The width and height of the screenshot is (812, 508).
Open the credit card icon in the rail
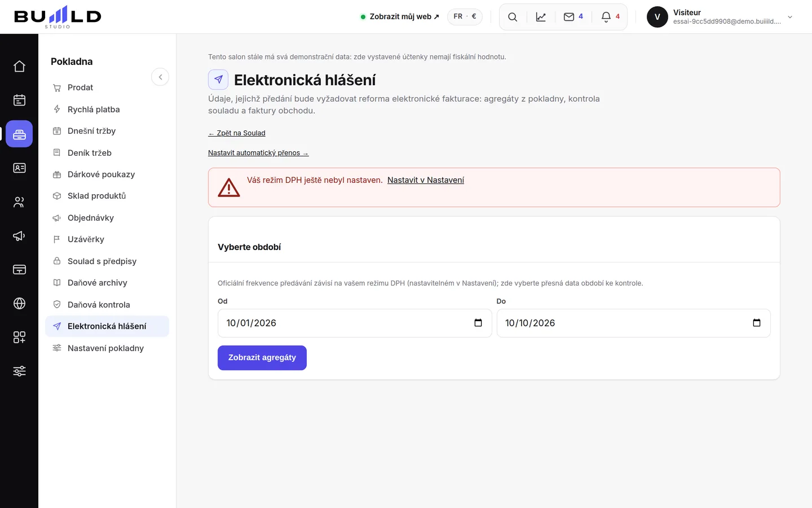coord(19,269)
